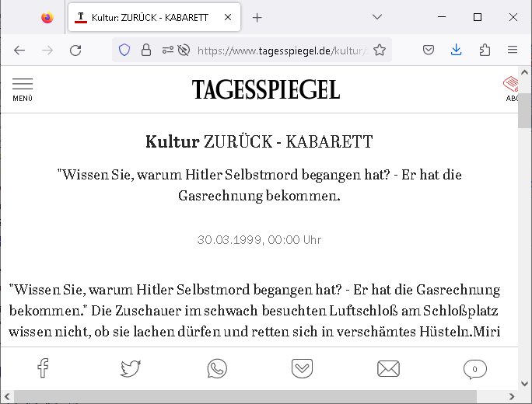This screenshot has width=532, height=404.
Task: Click the date 30.03.1999, 00:00 Uhr
Action: 259,239
